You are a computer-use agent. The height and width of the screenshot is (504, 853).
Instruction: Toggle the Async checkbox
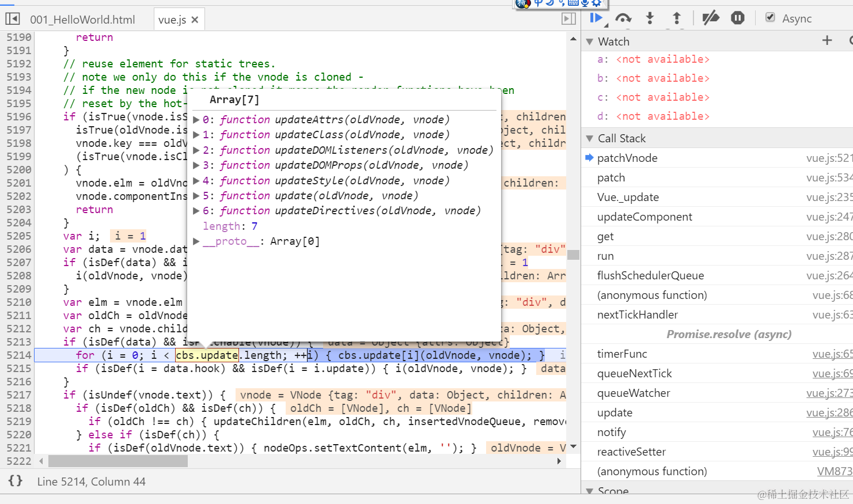770,17
